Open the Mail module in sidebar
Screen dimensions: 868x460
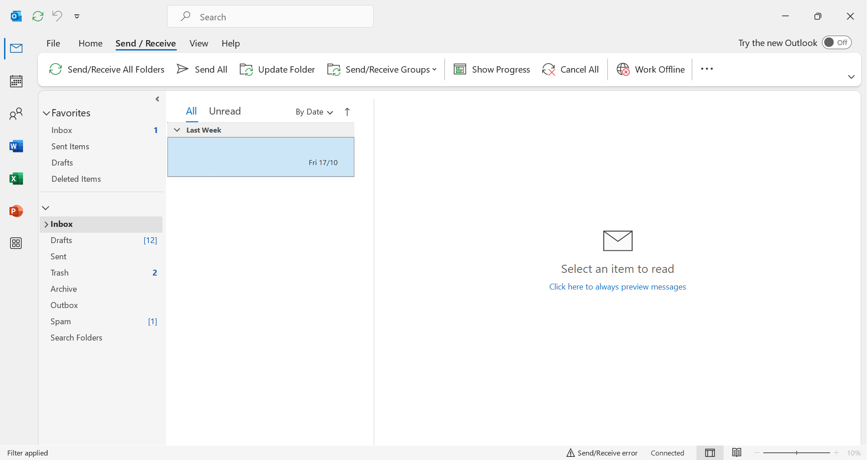click(16, 48)
